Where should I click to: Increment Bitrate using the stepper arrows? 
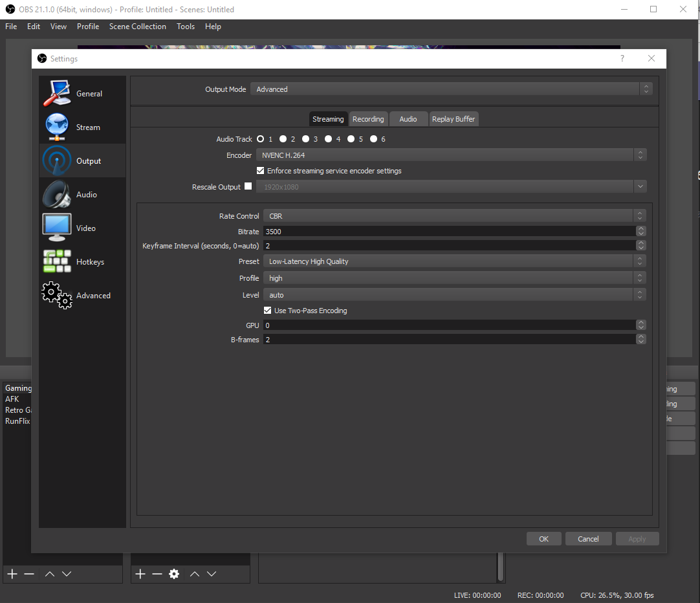641,228
